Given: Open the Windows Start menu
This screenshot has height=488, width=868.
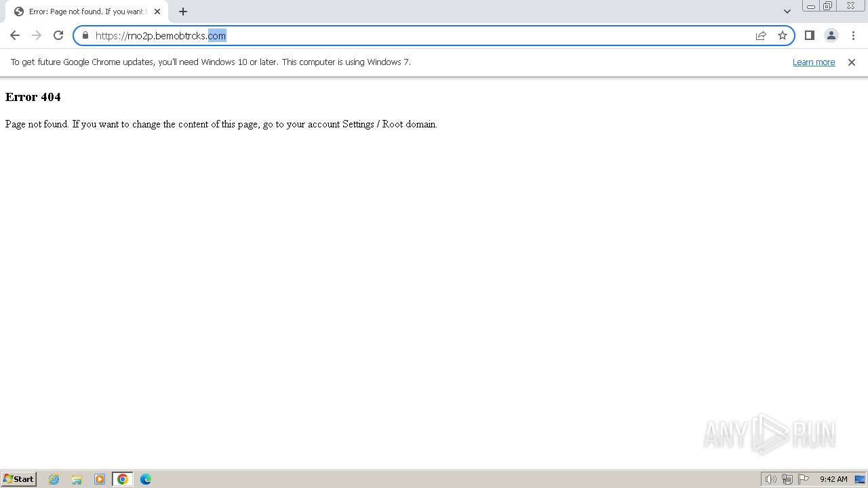Looking at the screenshot, I should coord(19,479).
